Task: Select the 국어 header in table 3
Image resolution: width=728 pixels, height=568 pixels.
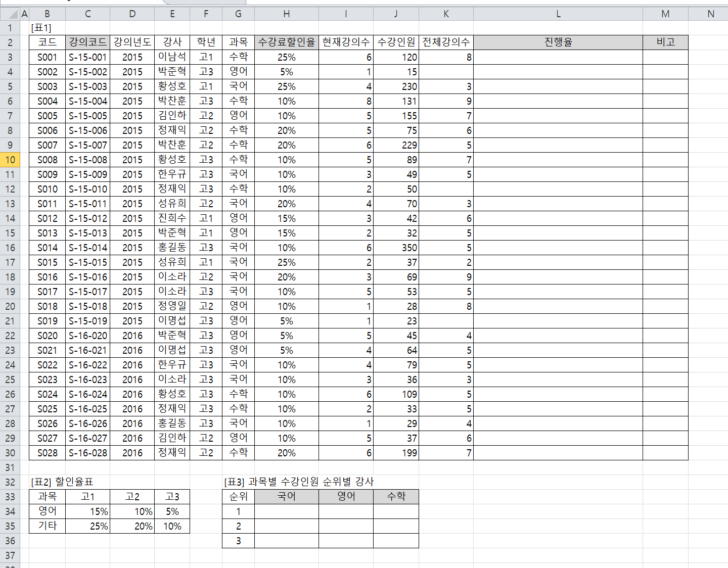Action: coord(287,497)
